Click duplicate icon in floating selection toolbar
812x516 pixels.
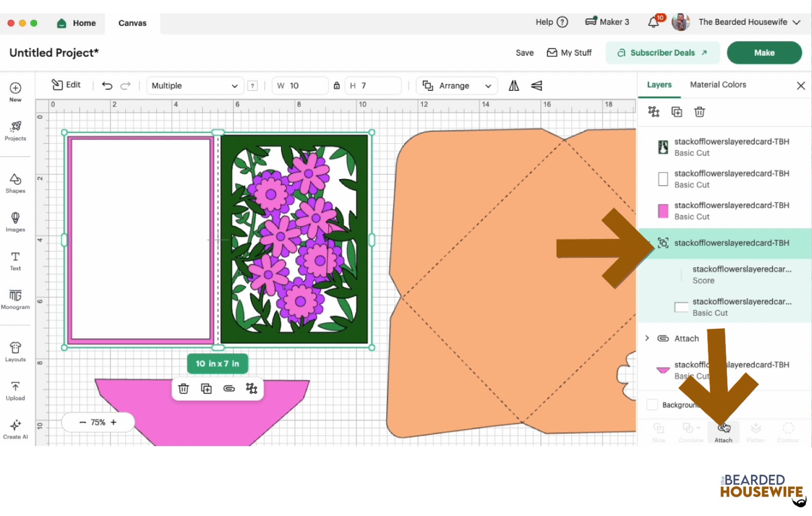[206, 389]
